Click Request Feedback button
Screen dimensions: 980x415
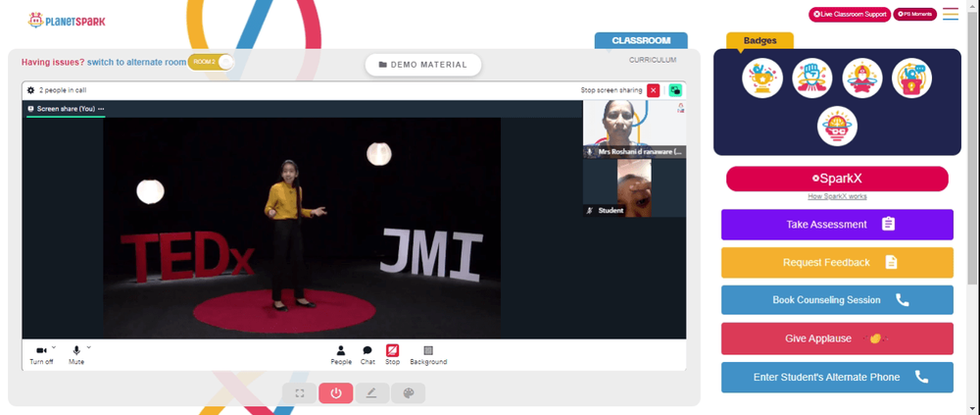tap(837, 262)
